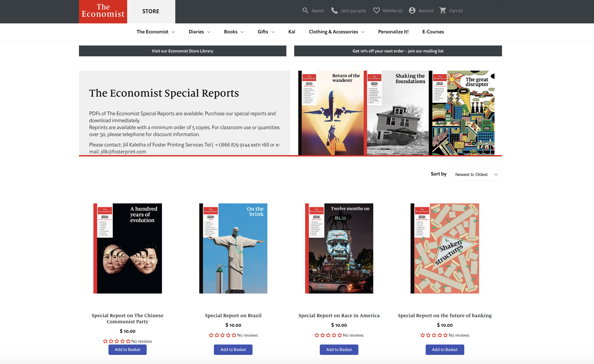
Task: Expand the Gifts menu
Action: coord(266,32)
